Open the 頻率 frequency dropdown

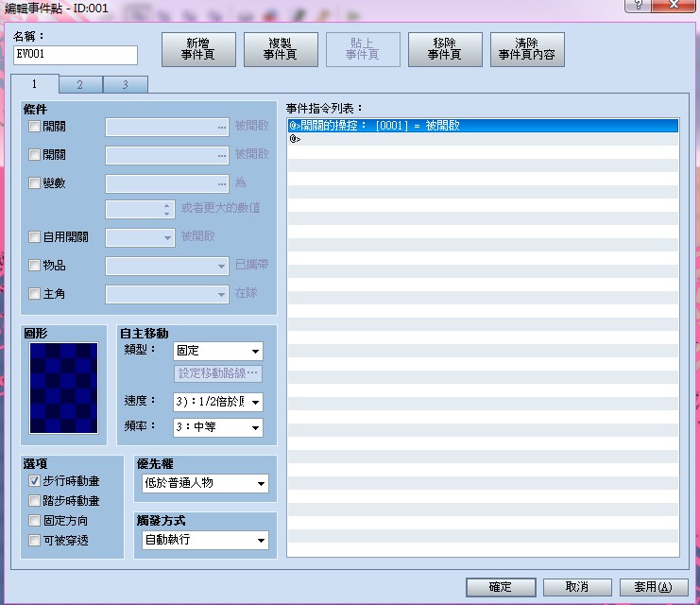tap(218, 427)
